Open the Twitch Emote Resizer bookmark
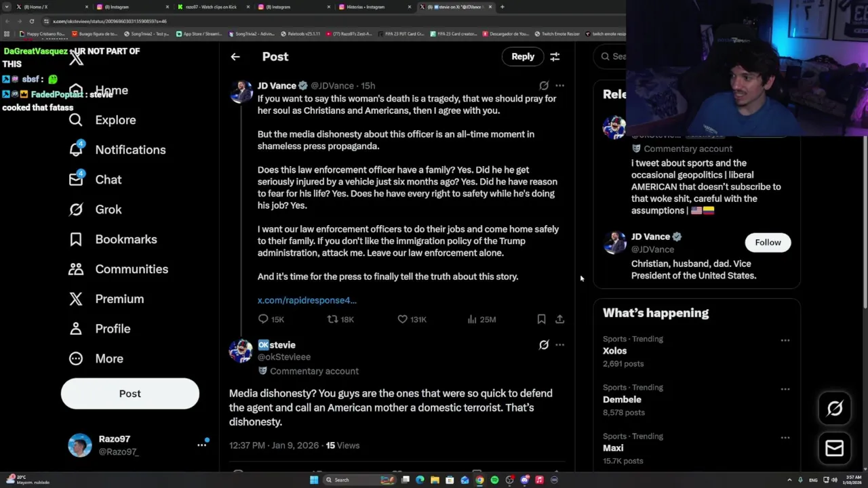The image size is (868, 488). 557,34
